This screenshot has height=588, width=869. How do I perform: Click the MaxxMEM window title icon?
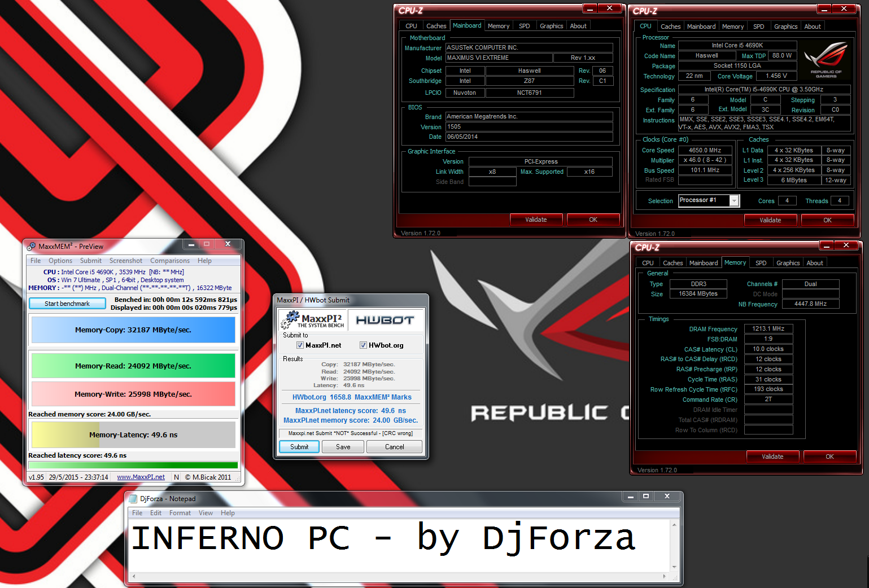click(x=32, y=246)
